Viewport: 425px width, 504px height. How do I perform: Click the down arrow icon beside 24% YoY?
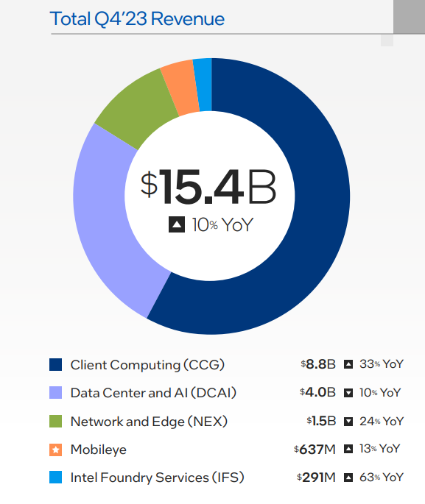[x=348, y=422]
